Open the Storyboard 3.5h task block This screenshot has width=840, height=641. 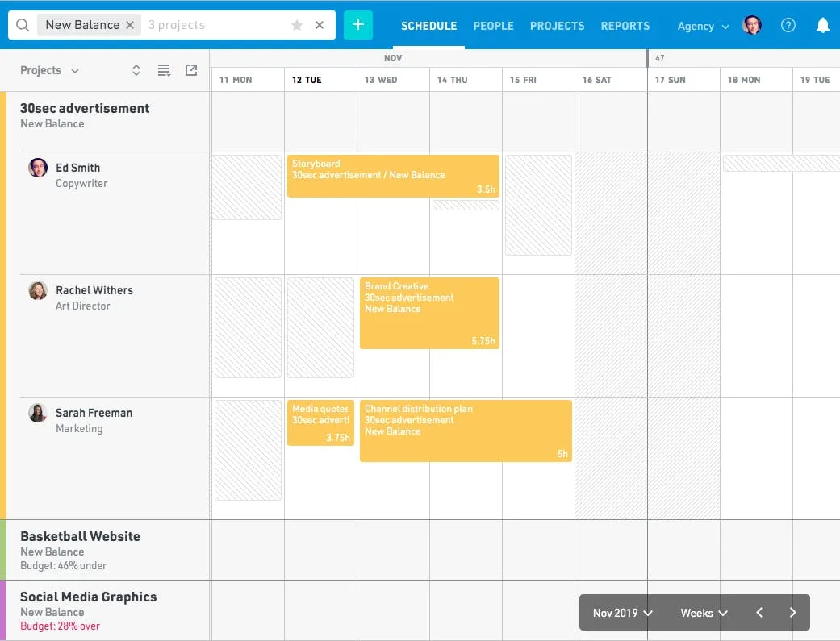pos(393,177)
